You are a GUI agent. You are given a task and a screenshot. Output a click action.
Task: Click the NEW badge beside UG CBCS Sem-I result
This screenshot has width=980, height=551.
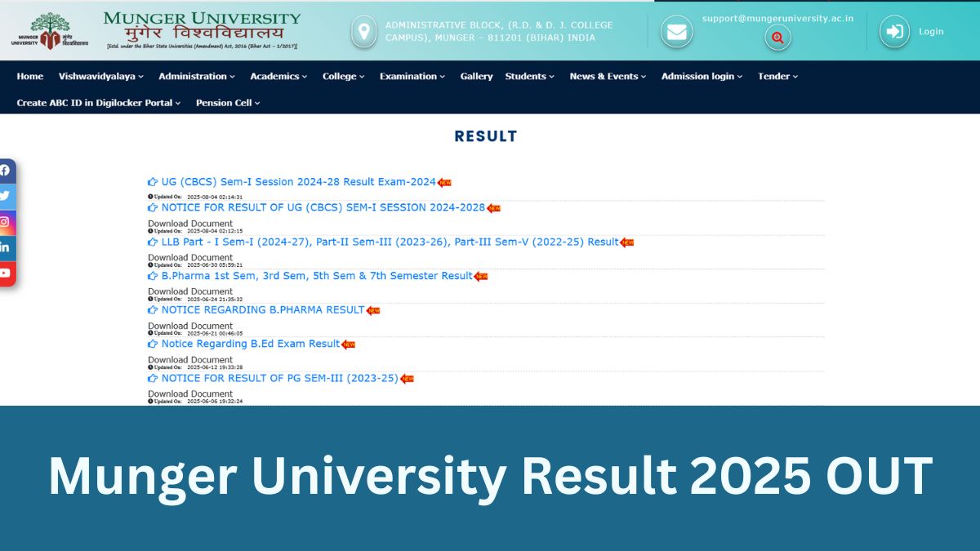point(444,183)
